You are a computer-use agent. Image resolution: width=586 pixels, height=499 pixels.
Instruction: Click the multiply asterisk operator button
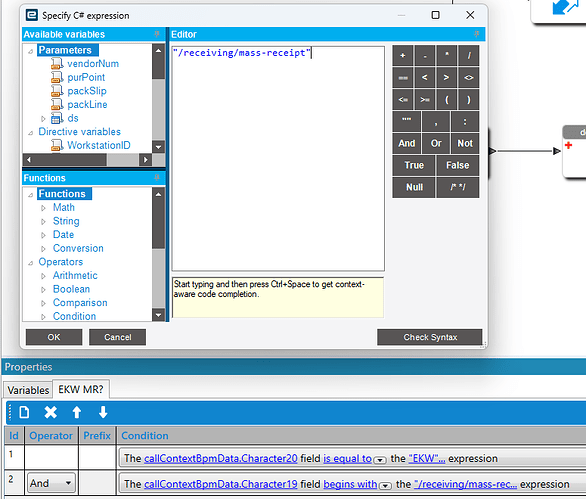click(x=447, y=56)
